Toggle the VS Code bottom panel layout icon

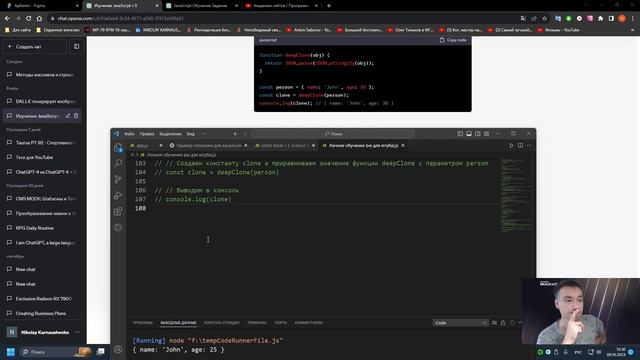click(x=469, y=133)
